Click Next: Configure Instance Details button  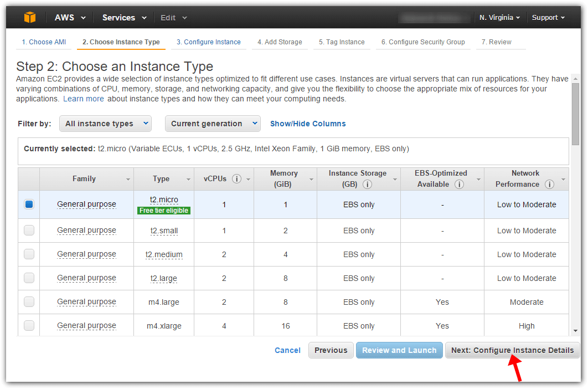tap(513, 350)
